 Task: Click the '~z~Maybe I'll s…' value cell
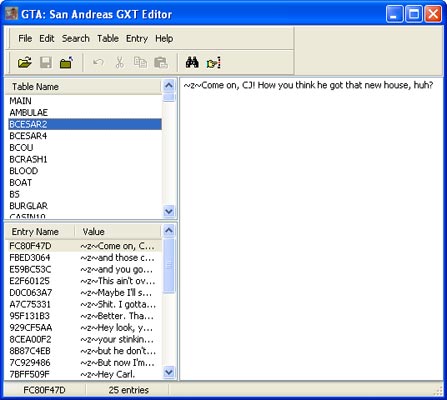(x=116, y=293)
